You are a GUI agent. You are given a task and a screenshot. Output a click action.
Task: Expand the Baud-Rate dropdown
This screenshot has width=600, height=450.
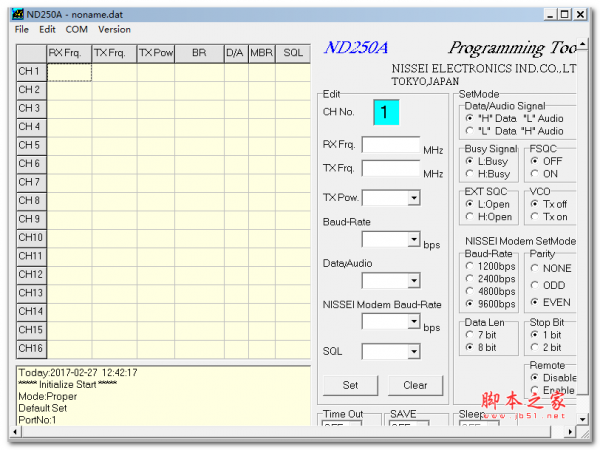414,240
